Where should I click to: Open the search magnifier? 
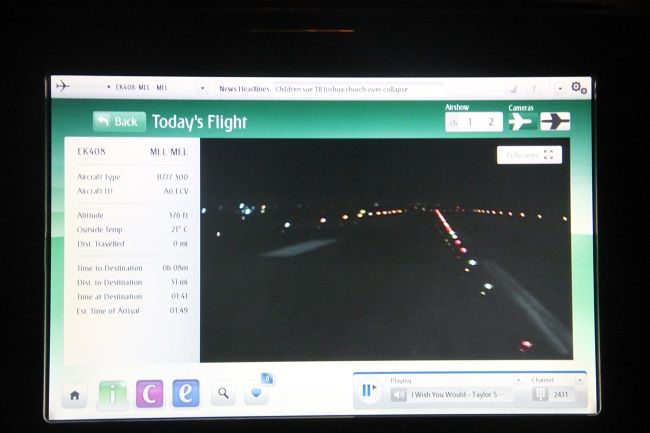pyautogui.click(x=222, y=394)
